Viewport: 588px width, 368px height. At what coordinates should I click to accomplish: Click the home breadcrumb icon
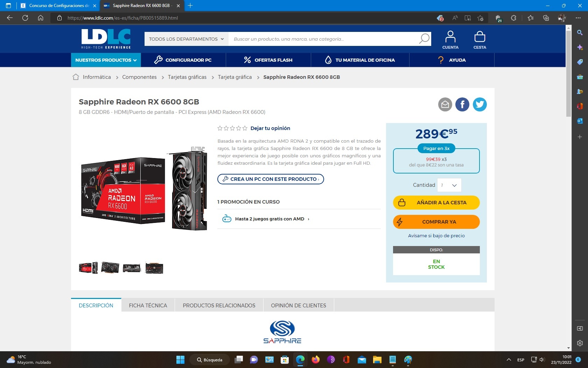(76, 77)
